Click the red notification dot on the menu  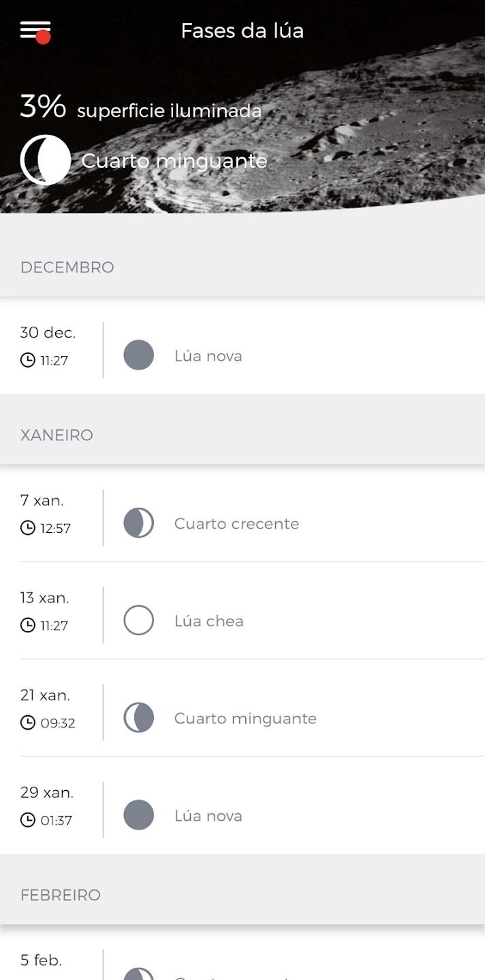[x=43, y=37]
